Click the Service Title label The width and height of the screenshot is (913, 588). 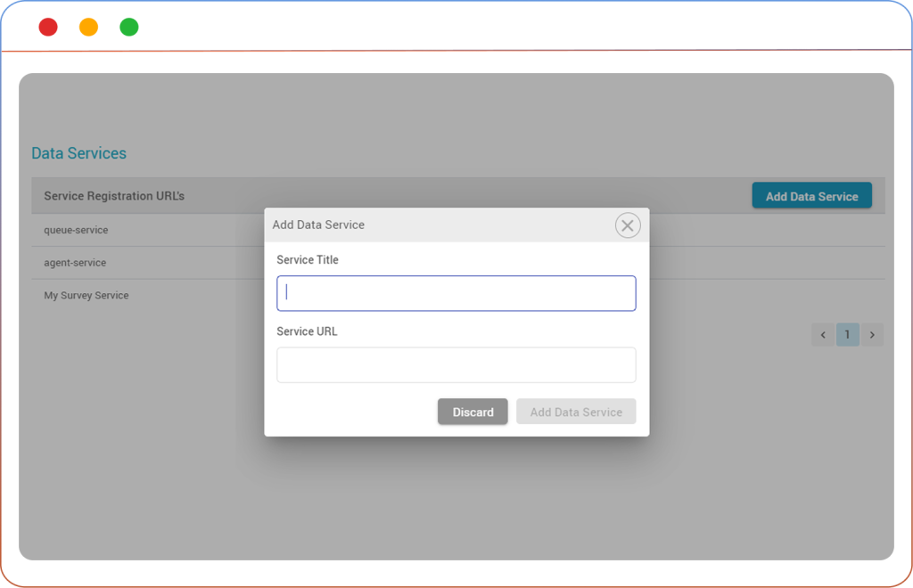(x=308, y=260)
